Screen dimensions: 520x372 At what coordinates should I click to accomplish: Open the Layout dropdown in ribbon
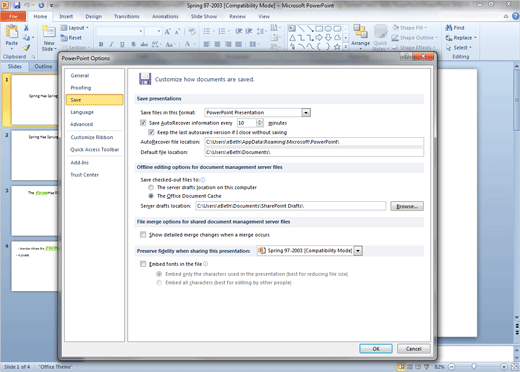point(75,28)
